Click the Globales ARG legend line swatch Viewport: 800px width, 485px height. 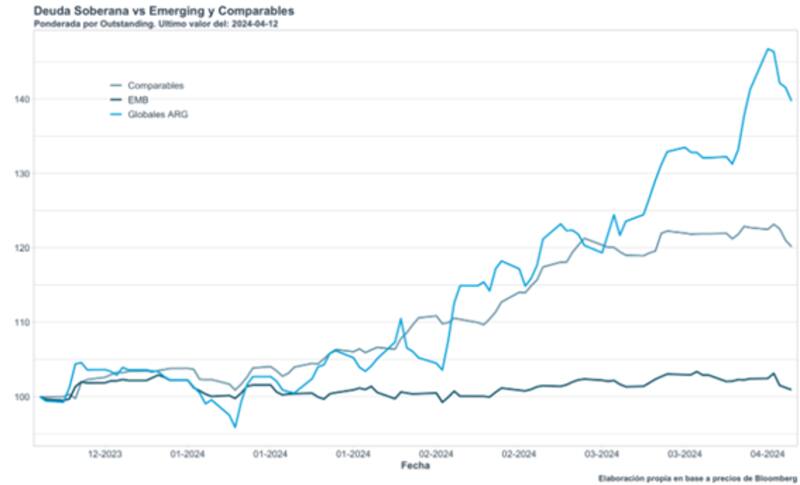116,115
